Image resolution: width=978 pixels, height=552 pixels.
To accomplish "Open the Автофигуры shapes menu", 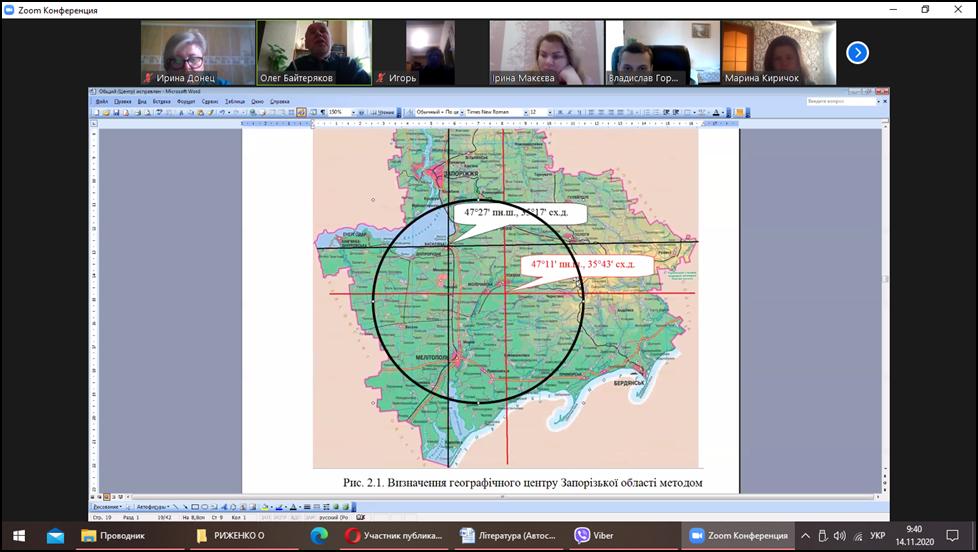I will coord(153,507).
